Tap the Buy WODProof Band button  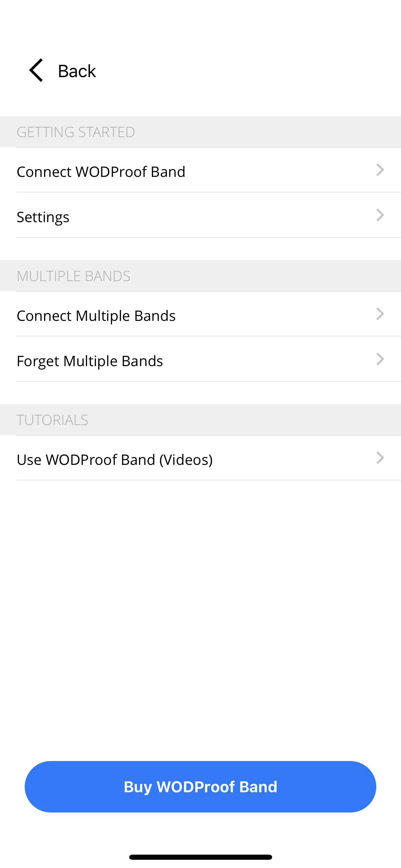tap(200, 787)
